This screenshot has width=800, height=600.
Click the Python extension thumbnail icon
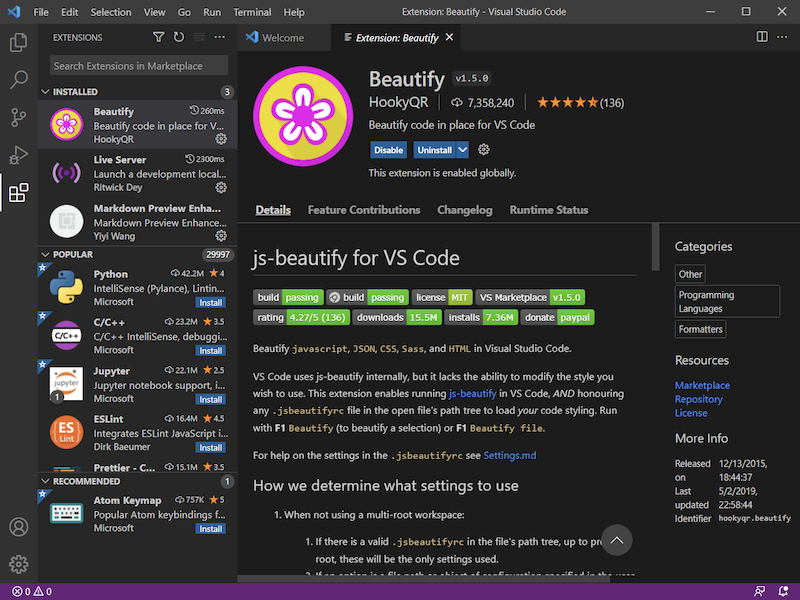click(65, 285)
